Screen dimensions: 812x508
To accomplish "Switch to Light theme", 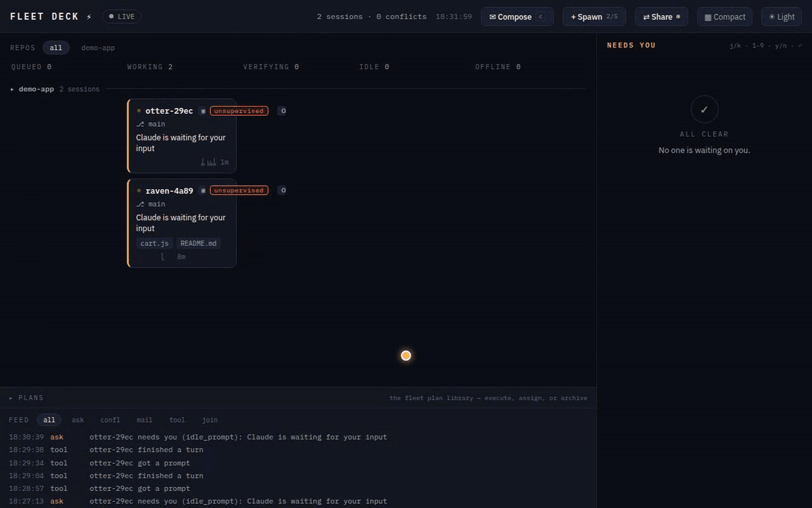I will tap(782, 17).
